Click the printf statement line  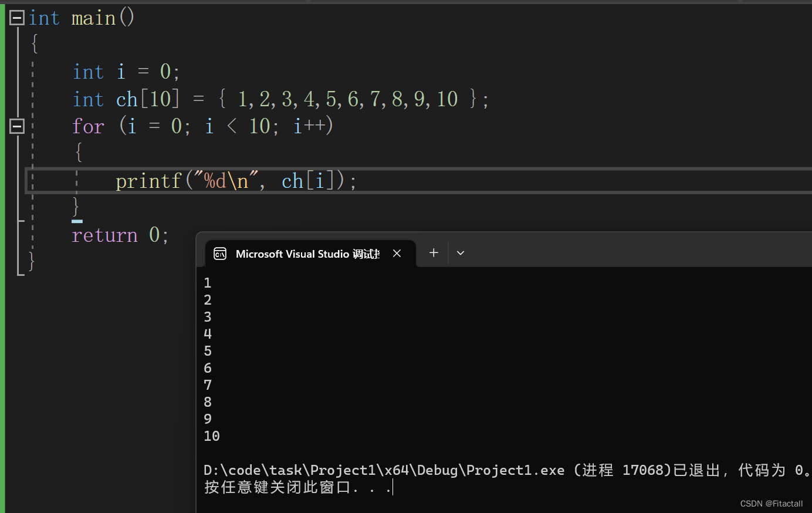point(236,181)
